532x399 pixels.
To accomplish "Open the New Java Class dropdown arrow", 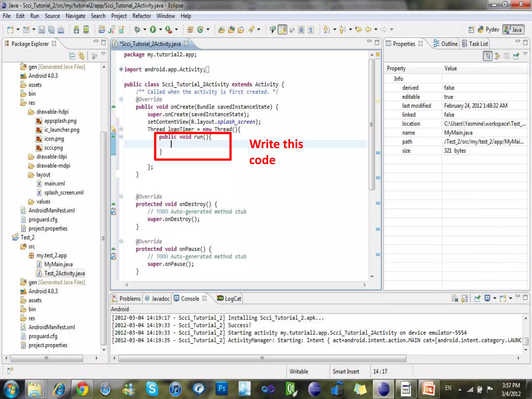I will coord(208,29).
